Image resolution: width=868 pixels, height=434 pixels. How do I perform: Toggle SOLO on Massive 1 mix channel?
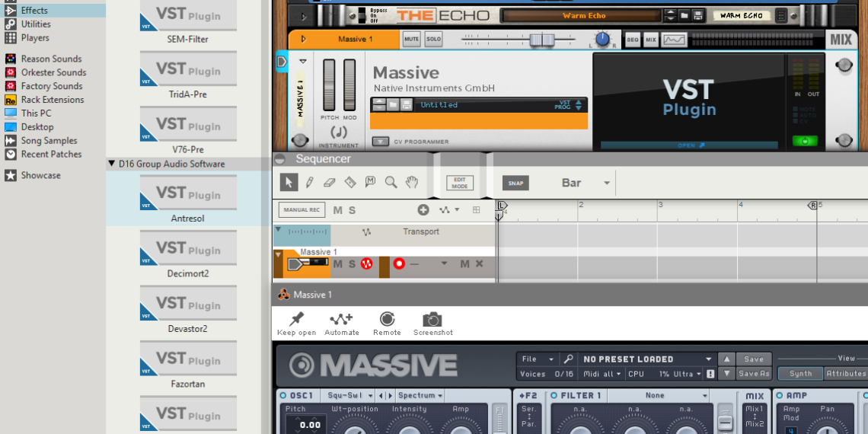[x=434, y=40]
